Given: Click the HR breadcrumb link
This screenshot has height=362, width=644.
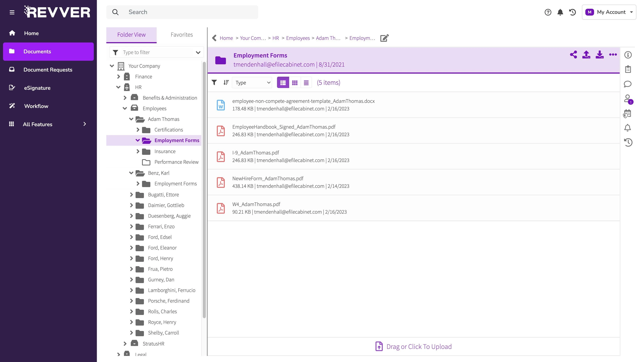Looking at the screenshot, I should click(x=275, y=38).
